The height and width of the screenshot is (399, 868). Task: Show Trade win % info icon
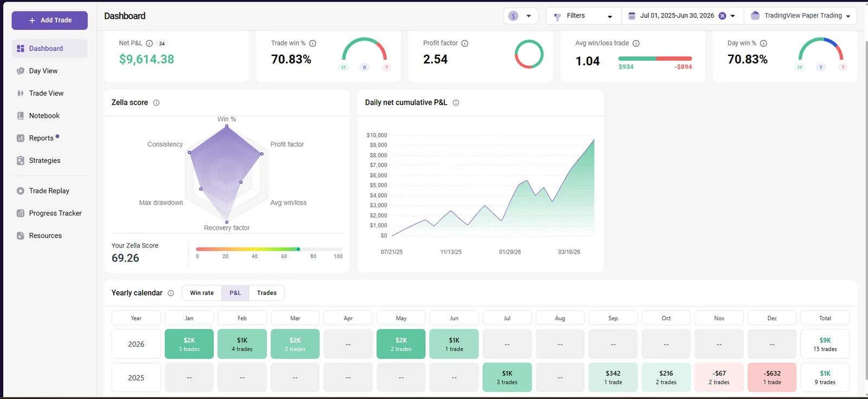312,43
